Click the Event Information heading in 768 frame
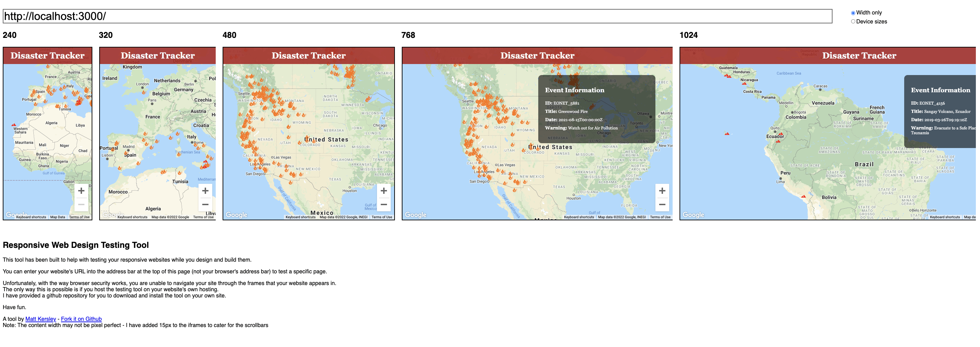Viewport: 980px width, 347px height. point(574,90)
